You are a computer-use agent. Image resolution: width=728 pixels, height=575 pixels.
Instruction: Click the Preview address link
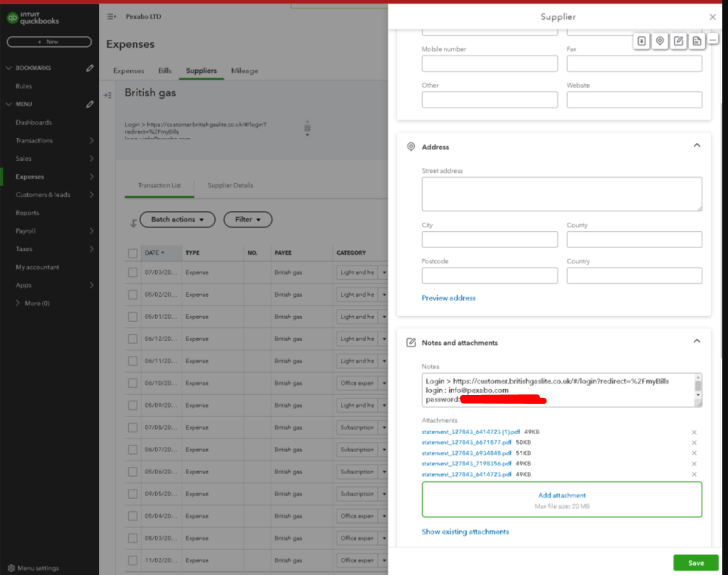448,298
